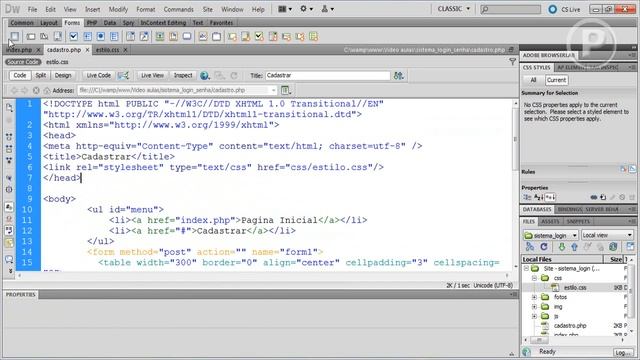Image resolution: width=640 pixels, height=360 pixels.
Task: Expand the fotos folder
Action: 534,297
